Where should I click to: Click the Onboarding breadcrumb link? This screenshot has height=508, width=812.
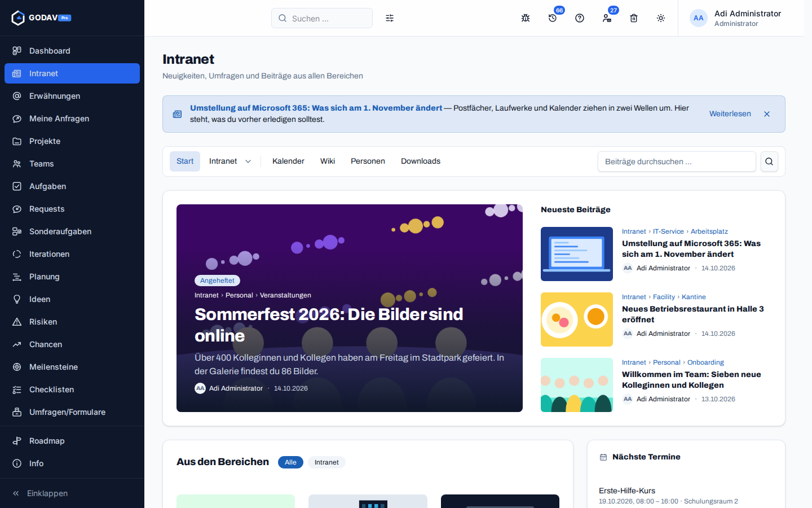pyautogui.click(x=705, y=362)
